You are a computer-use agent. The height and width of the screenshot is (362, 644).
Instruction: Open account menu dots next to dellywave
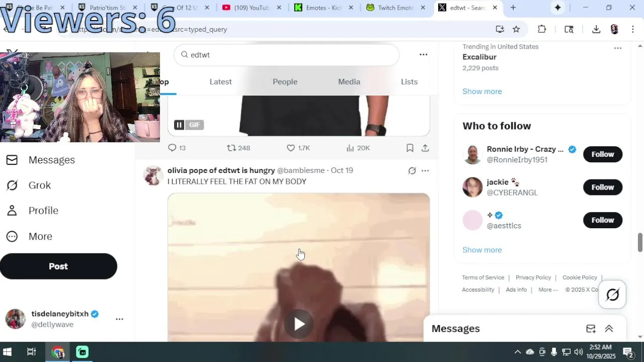(119, 319)
